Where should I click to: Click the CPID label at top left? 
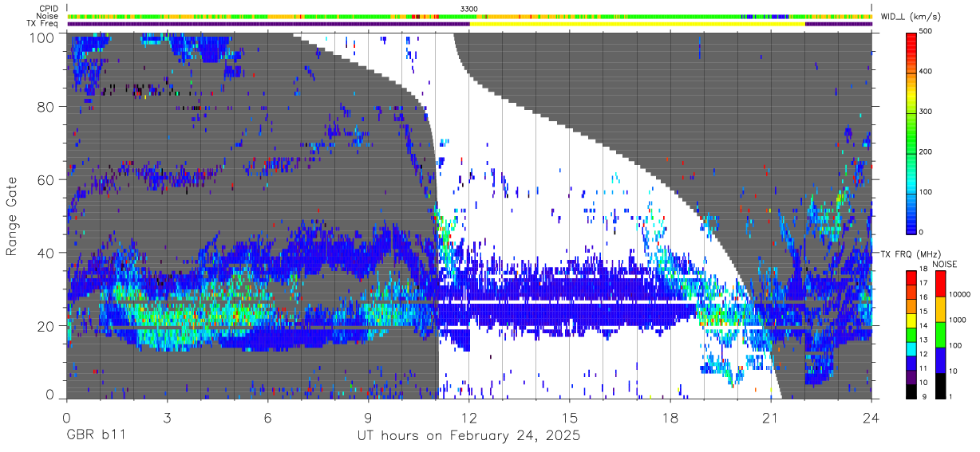point(49,8)
